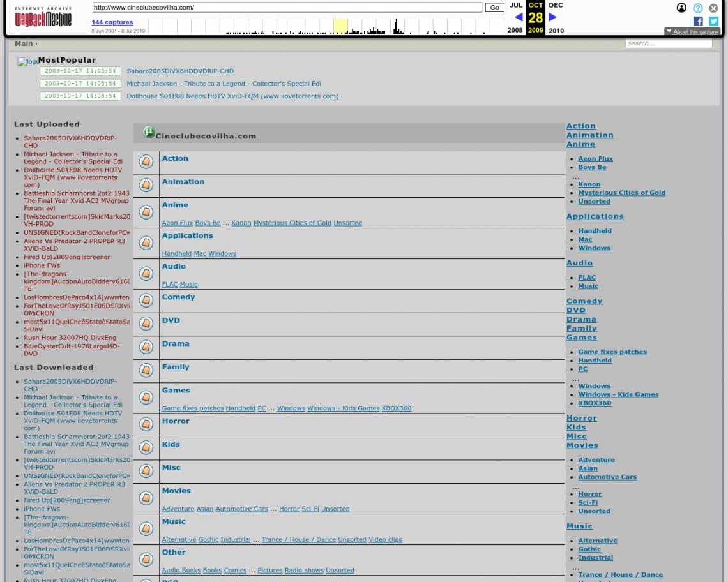Click folder icon beside Comedy row
The image size is (728, 582).
click(146, 301)
